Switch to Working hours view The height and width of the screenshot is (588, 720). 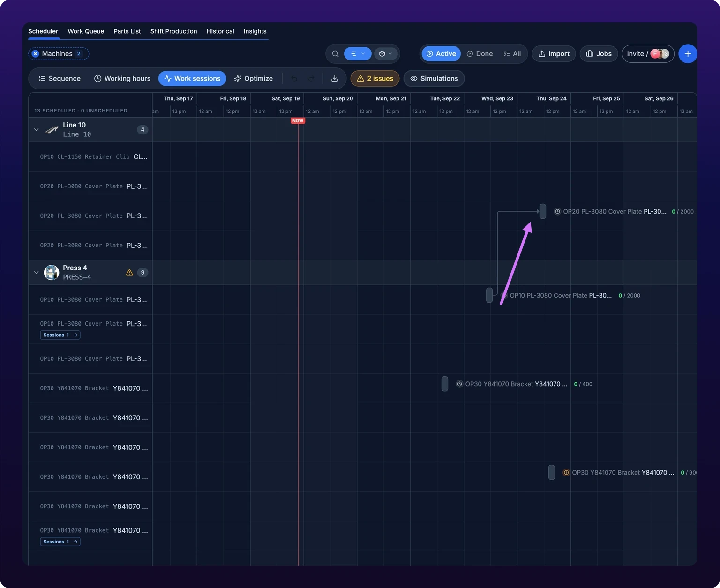click(x=122, y=79)
